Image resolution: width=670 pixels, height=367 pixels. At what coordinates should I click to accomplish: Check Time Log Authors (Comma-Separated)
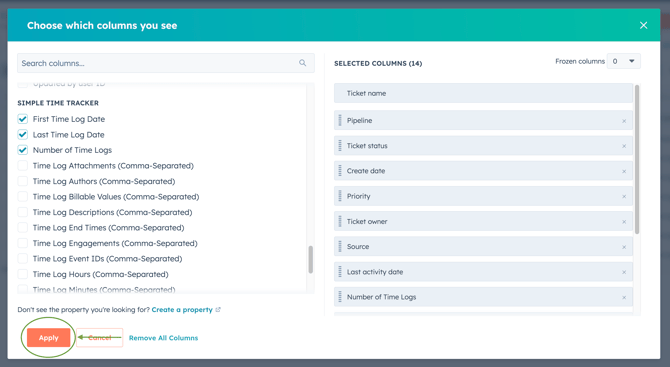pyautogui.click(x=23, y=181)
